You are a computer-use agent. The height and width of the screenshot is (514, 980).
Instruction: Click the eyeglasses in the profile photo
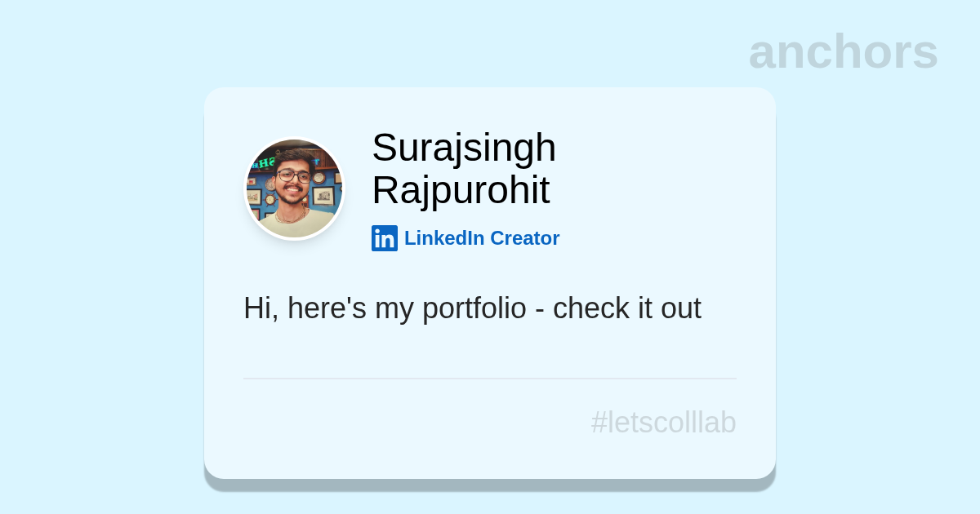293,175
